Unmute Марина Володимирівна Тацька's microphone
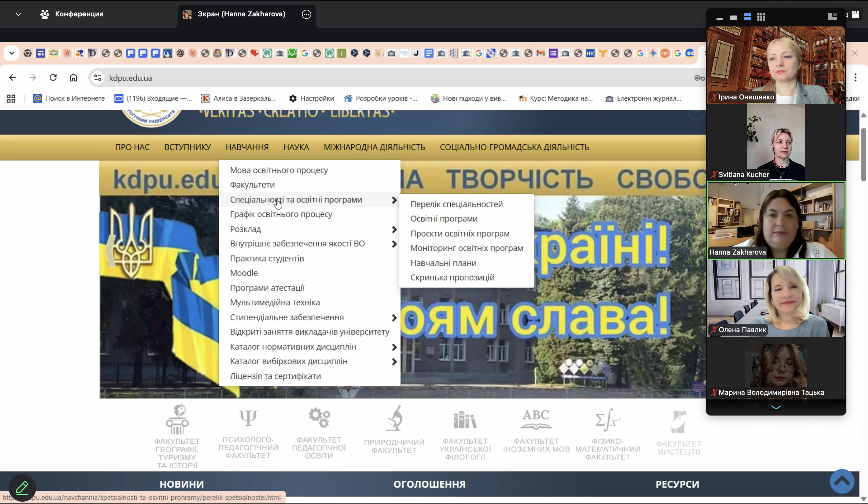 pos(714,392)
